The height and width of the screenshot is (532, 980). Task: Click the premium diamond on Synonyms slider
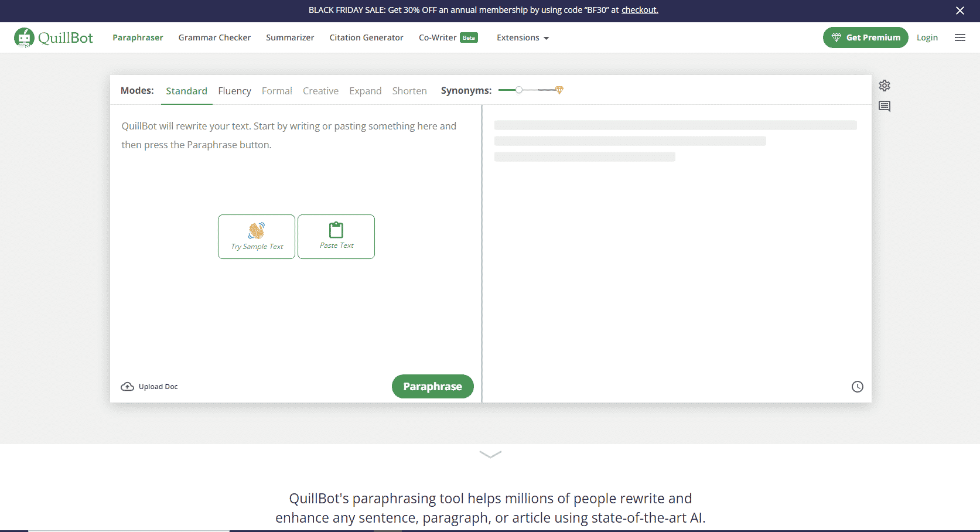coord(559,90)
